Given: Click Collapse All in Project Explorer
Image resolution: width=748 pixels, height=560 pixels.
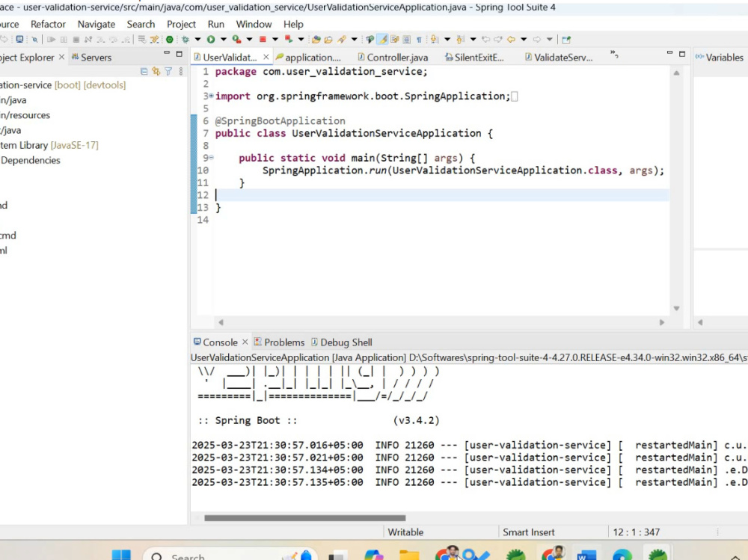Looking at the screenshot, I should click(144, 71).
